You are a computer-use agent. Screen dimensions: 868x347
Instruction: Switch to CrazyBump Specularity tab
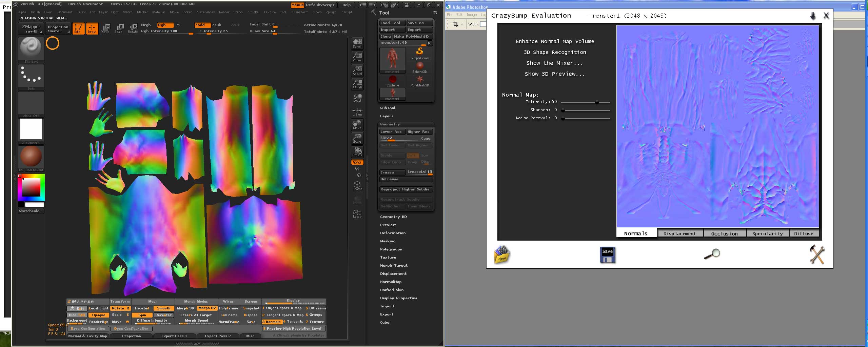click(768, 233)
